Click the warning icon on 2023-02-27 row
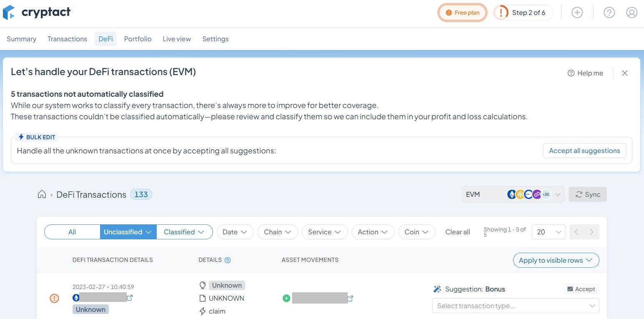 [54, 298]
